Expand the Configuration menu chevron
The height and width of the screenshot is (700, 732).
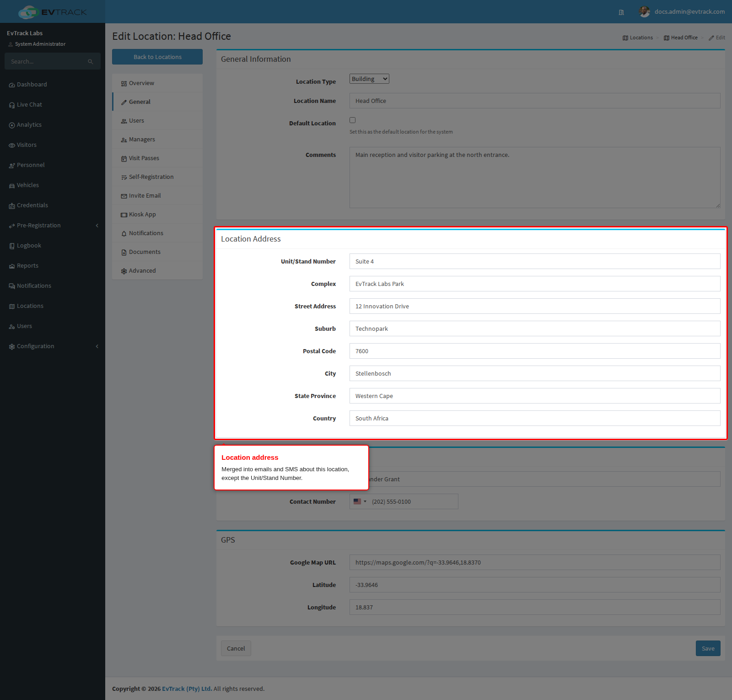pos(97,346)
